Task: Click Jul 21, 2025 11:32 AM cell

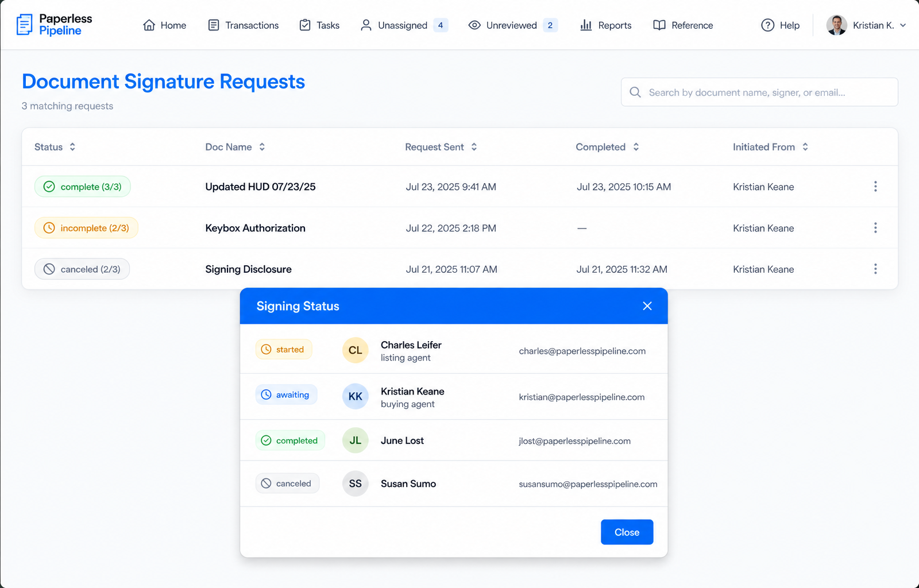Action: click(622, 269)
